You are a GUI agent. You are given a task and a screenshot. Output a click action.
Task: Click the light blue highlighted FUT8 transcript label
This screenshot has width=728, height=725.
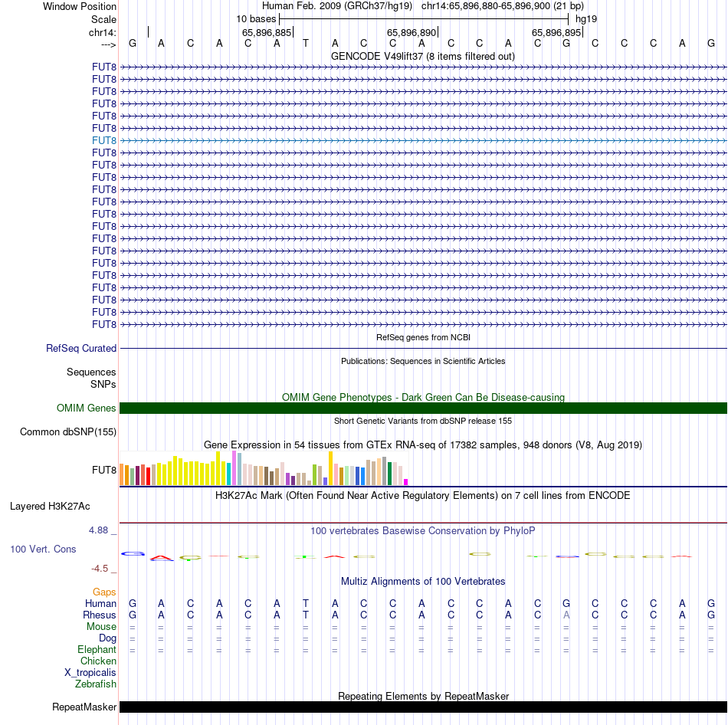[x=104, y=140]
